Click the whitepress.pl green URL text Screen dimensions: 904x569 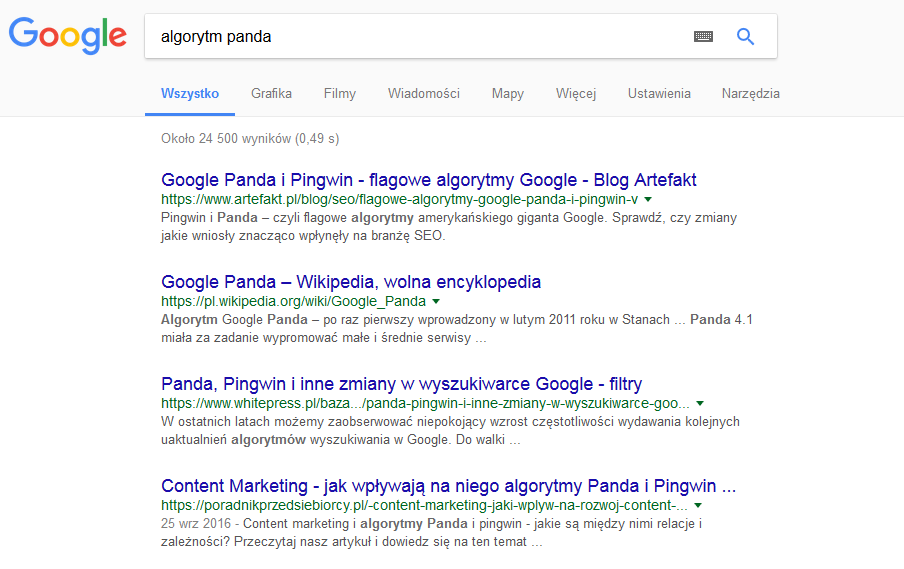(425, 404)
